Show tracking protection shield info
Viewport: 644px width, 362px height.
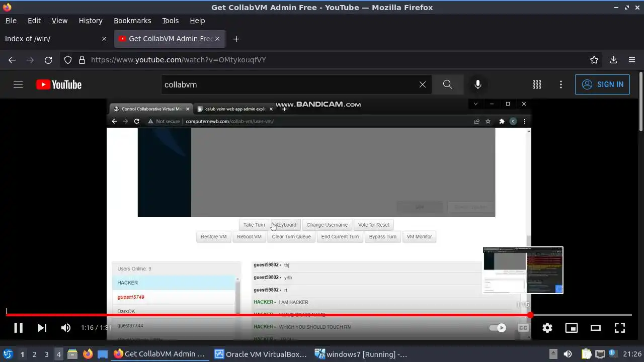click(68, 60)
